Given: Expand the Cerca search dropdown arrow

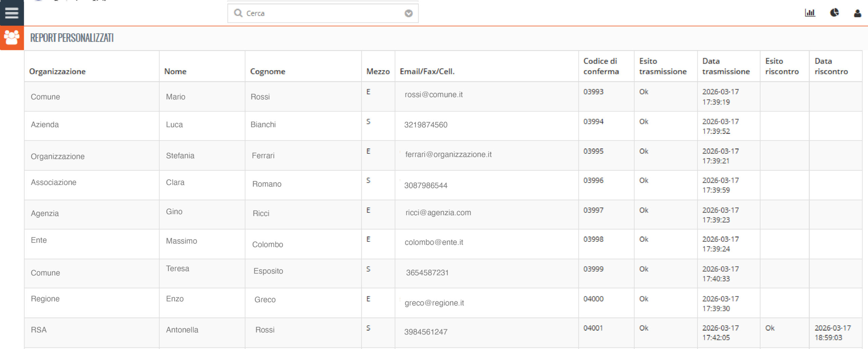Looking at the screenshot, I should click(x=409, y=13).
